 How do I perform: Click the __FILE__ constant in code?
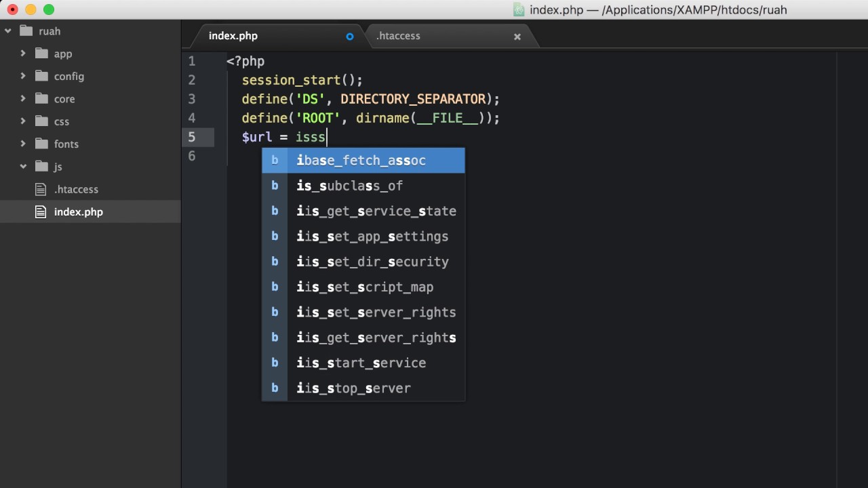tap(448, 118)
